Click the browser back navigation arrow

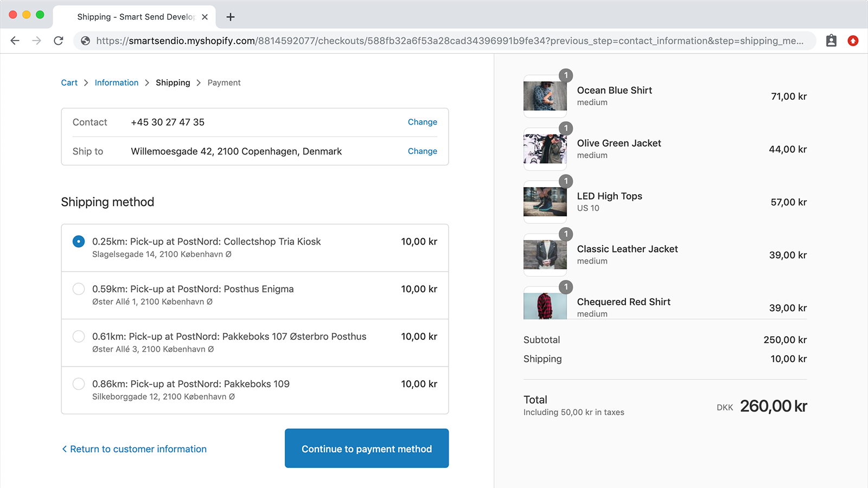pos(15,41)
